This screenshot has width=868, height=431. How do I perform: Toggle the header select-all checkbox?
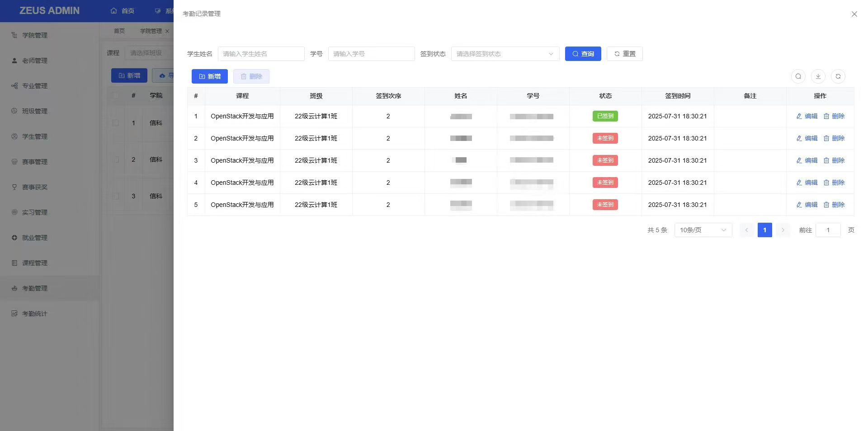116,95
